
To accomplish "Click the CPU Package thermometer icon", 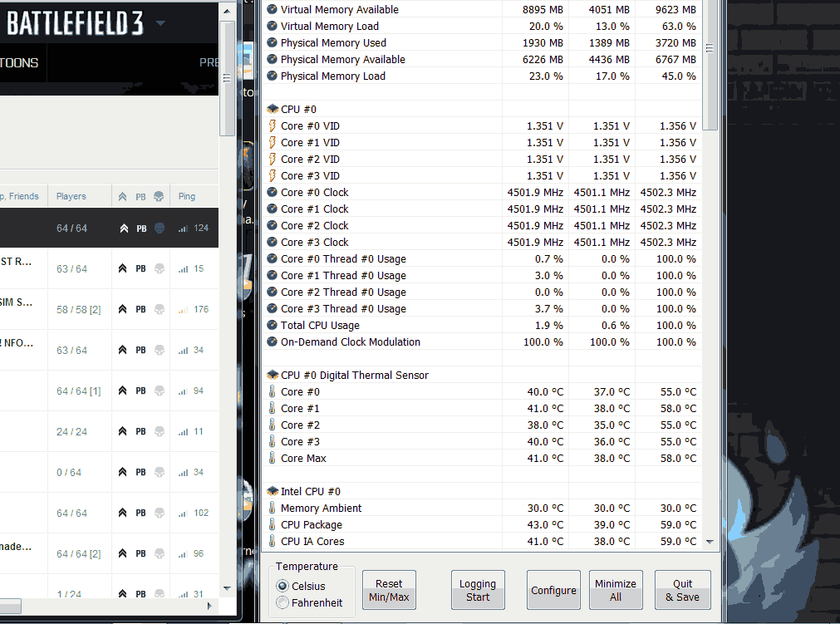I will [273, 524].
